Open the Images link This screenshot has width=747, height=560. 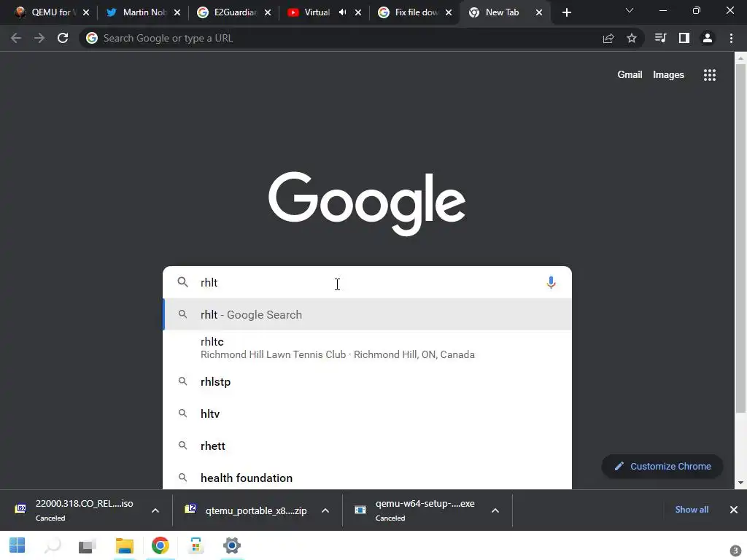(x=668, y=75)
